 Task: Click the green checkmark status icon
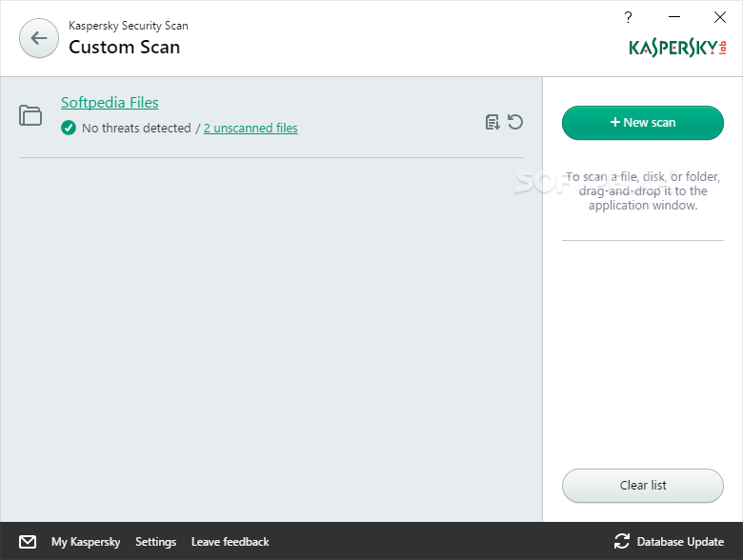click(69, 128)
